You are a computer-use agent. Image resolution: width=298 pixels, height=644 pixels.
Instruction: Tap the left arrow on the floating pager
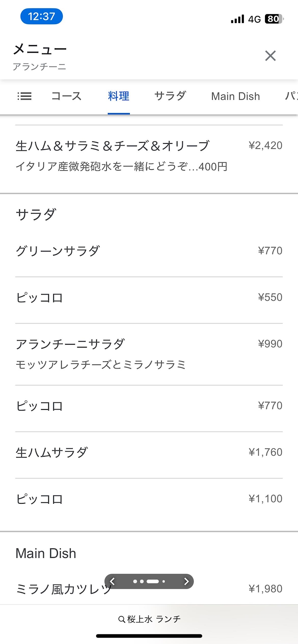tap(112, 581)
